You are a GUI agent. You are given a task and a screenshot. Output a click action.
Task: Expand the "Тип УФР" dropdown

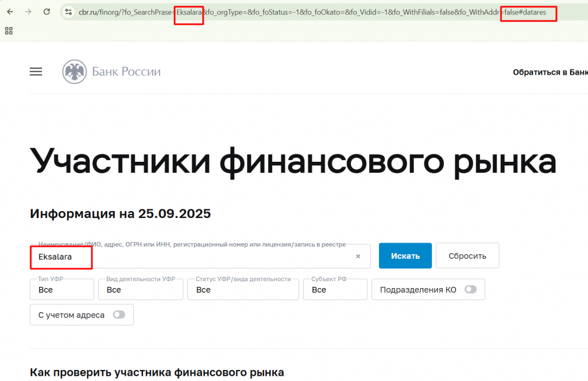coord(61,290)
